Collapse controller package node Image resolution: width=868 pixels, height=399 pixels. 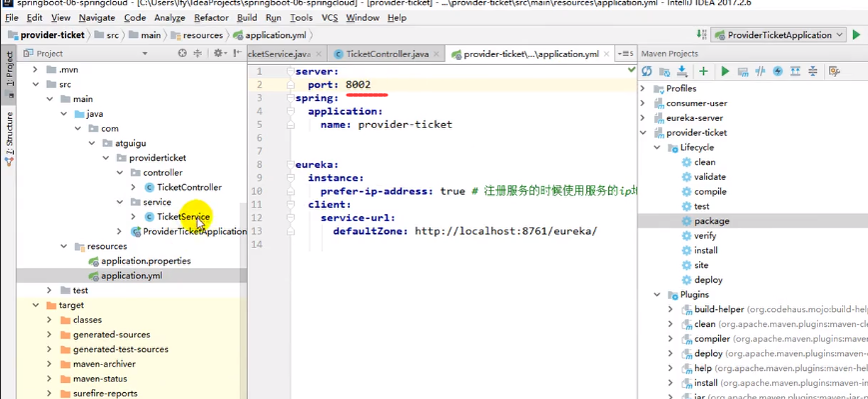tap(120, 172)
